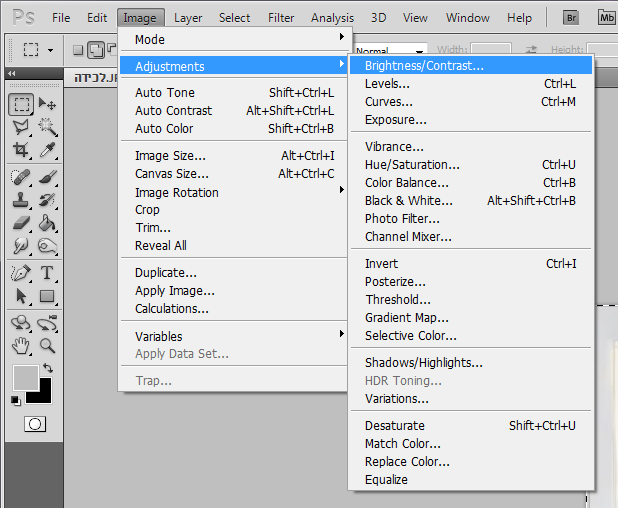Screen dimensions: 618x508
Task: Select New selection mode button
Action: [x=78, y=50]
